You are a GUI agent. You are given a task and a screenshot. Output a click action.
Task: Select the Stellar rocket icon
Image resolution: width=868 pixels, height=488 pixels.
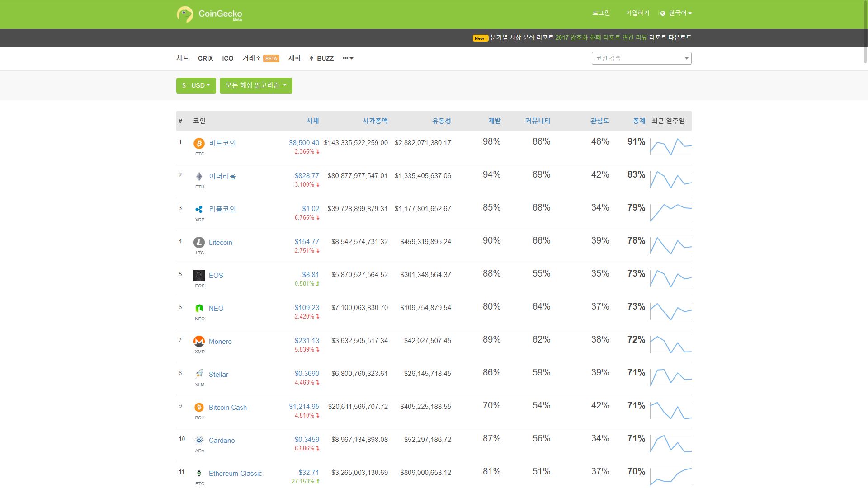199,374
